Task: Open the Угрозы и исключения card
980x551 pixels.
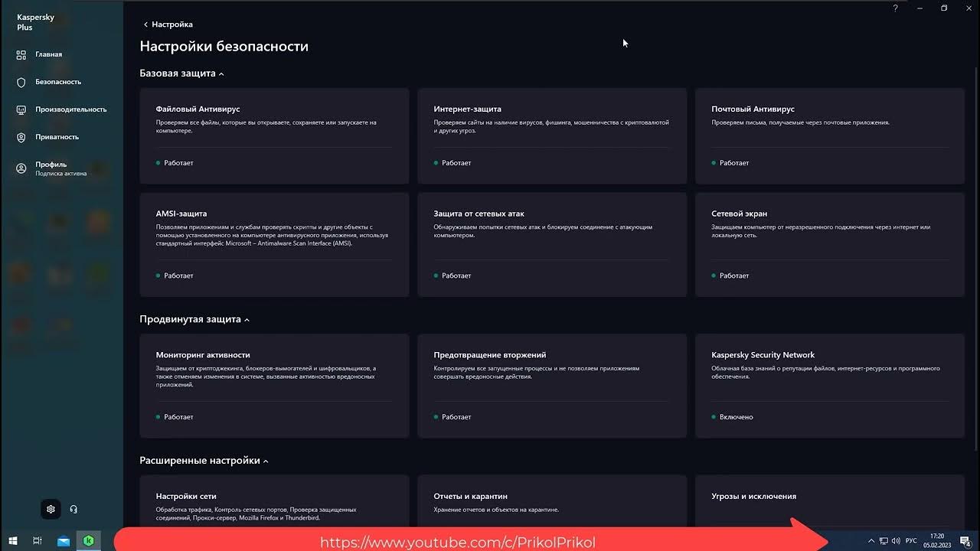Action: pos(830,502)
